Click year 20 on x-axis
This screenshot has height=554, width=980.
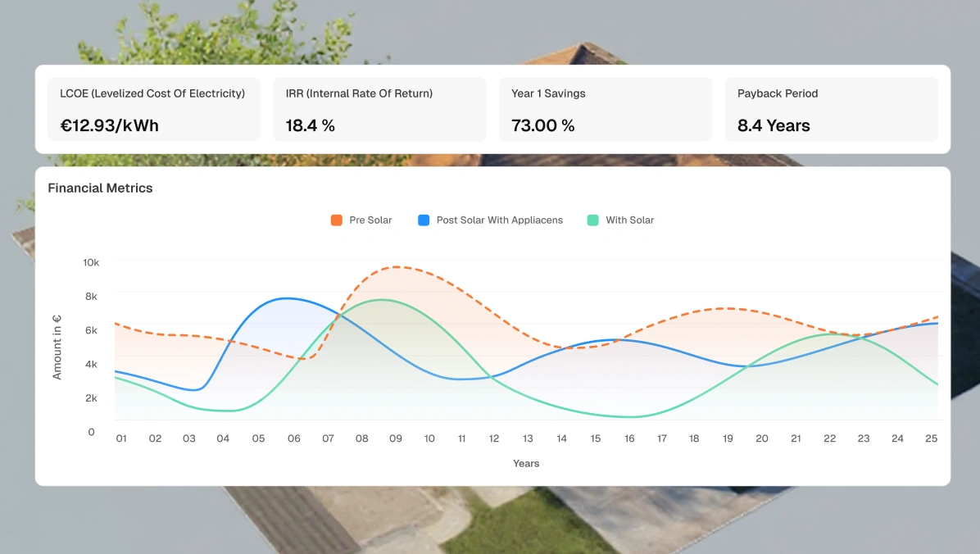pos(761,438)
